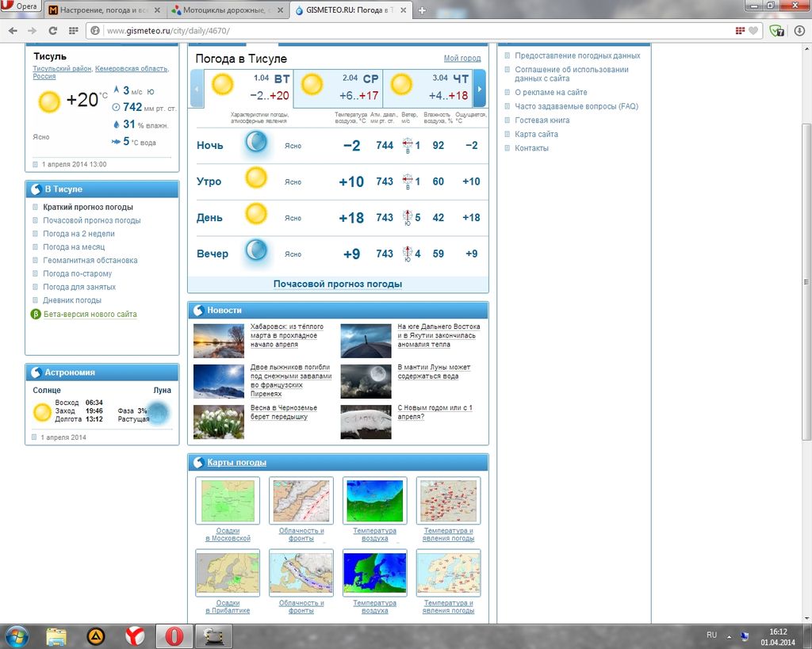The width and height of the screenshot is (812, 649).
Task: Click the page vertical scrollbar
Action: pyautogui.click(x=806, y=277)
